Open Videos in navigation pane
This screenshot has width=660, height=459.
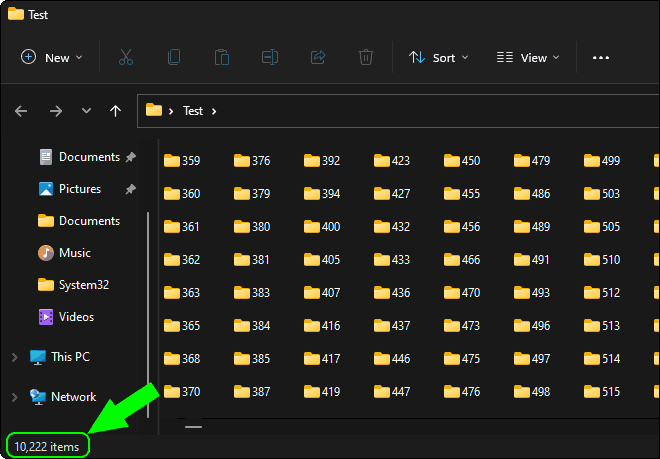point(66,317)
